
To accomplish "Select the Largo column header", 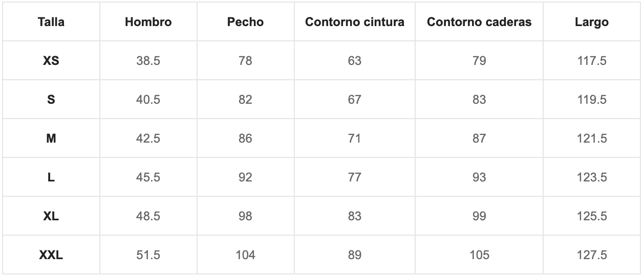I will [x=592, y=22].
